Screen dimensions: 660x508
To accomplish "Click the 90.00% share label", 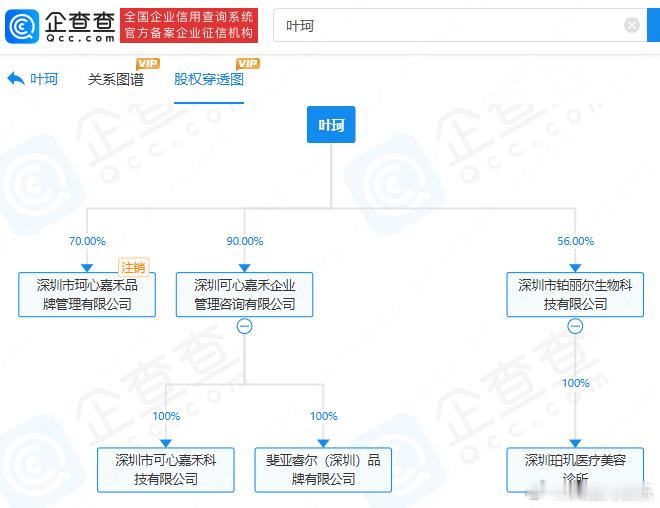I will click(245, 241).
